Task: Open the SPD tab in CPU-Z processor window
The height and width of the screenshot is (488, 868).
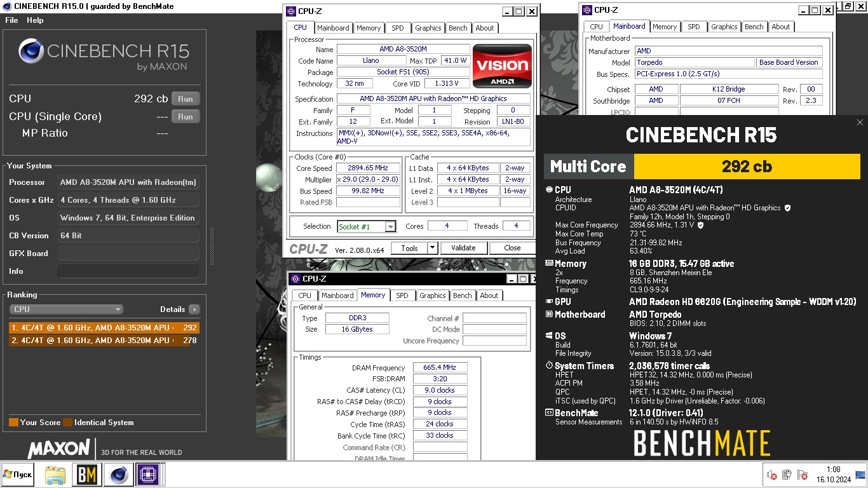Action: (397, 28)
